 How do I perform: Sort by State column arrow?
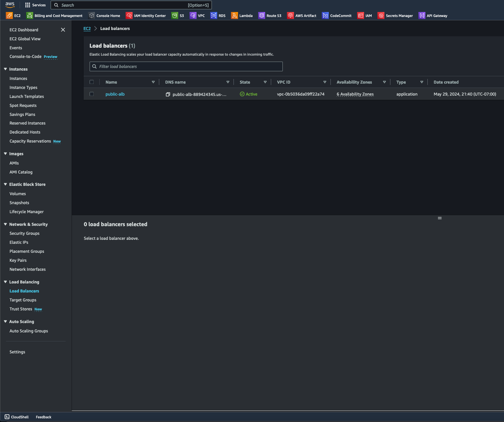click(265, 82)
